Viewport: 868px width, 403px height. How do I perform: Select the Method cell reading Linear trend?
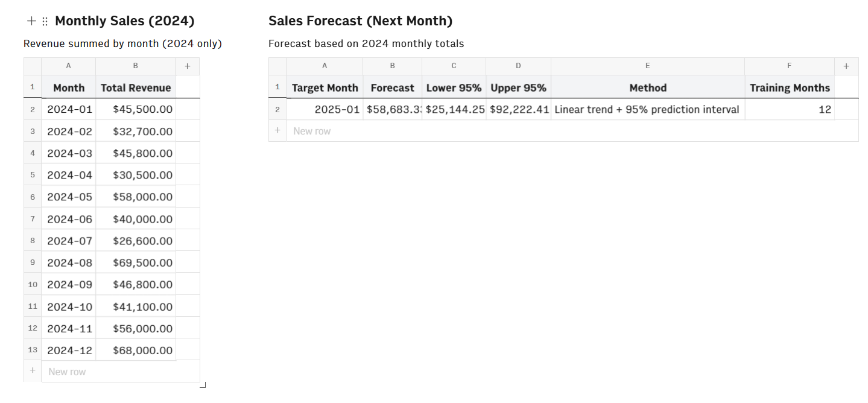tap(647, 109)
